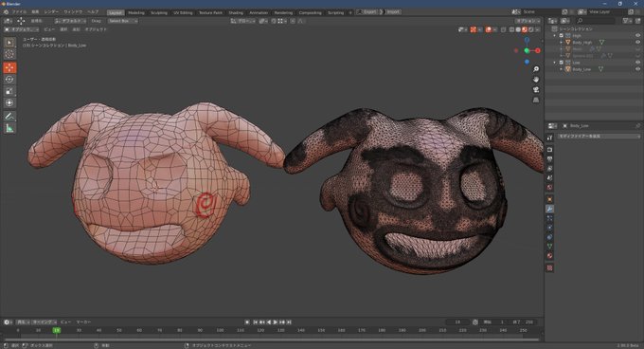644x349 pixels.
Task: Open the Object properties tab
Action: click(550, 199)
